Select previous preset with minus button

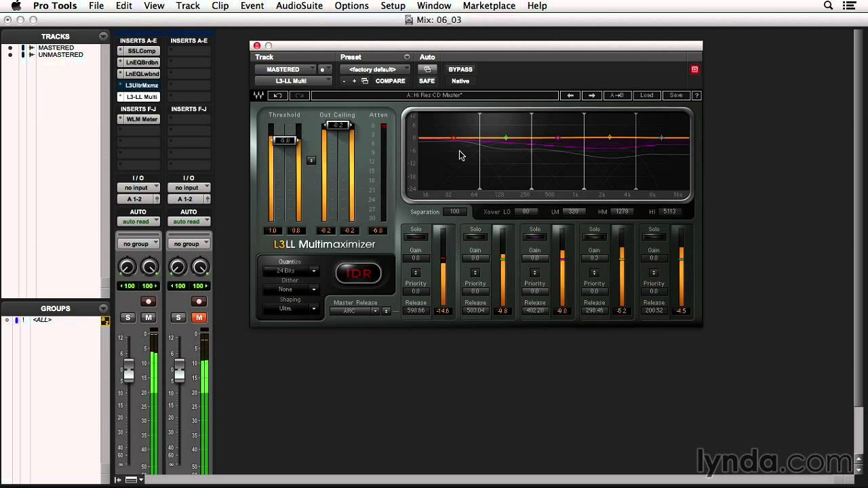[344, 81]
